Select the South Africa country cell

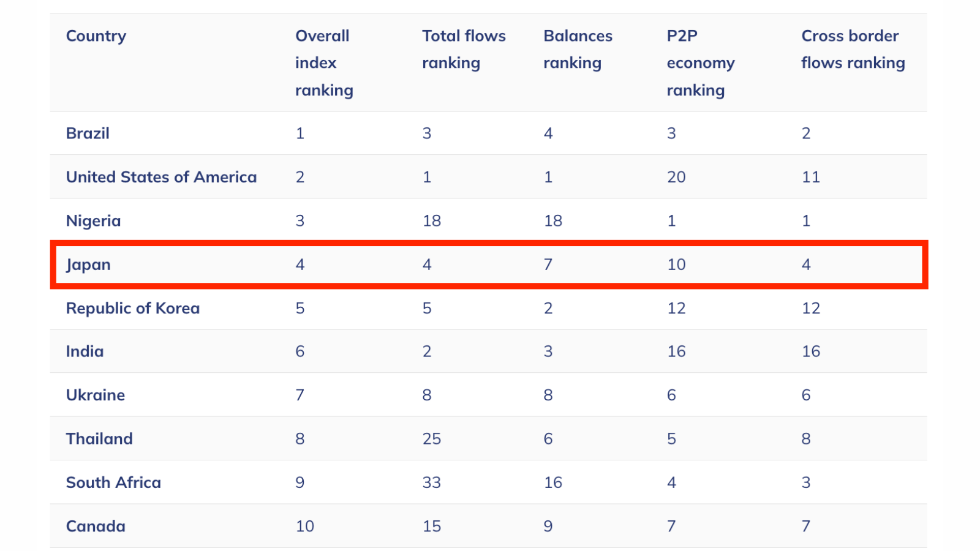113,482
